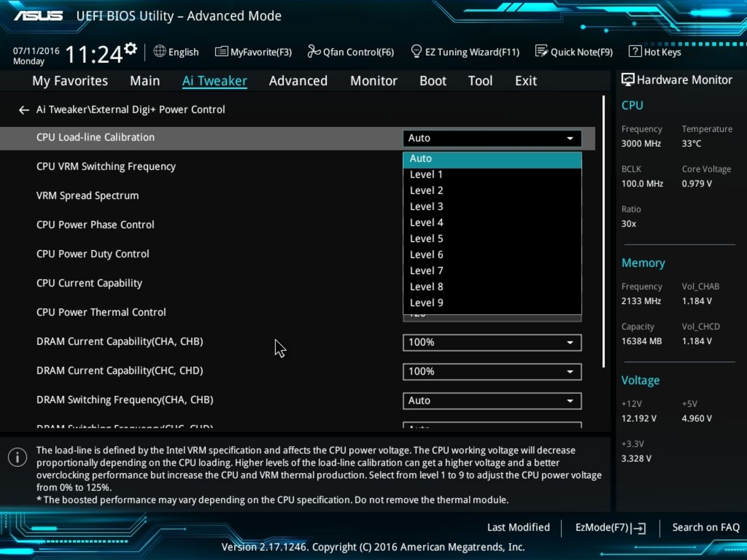Viewport: 747px width, 560px height.
Task: Click +12V reading 12.192 V
Action: (x=639, y=418)
